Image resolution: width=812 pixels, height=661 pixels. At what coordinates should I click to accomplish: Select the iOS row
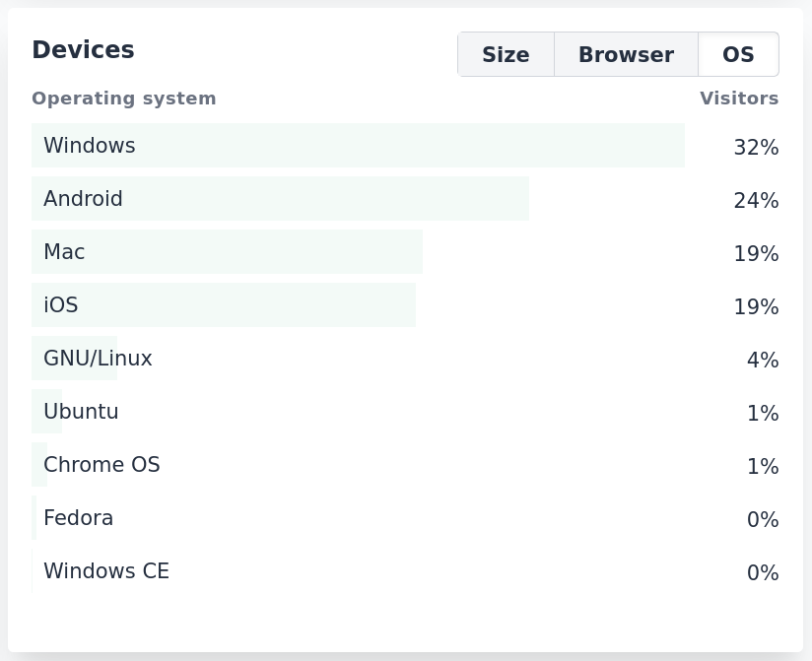click(x=60, y=304)
